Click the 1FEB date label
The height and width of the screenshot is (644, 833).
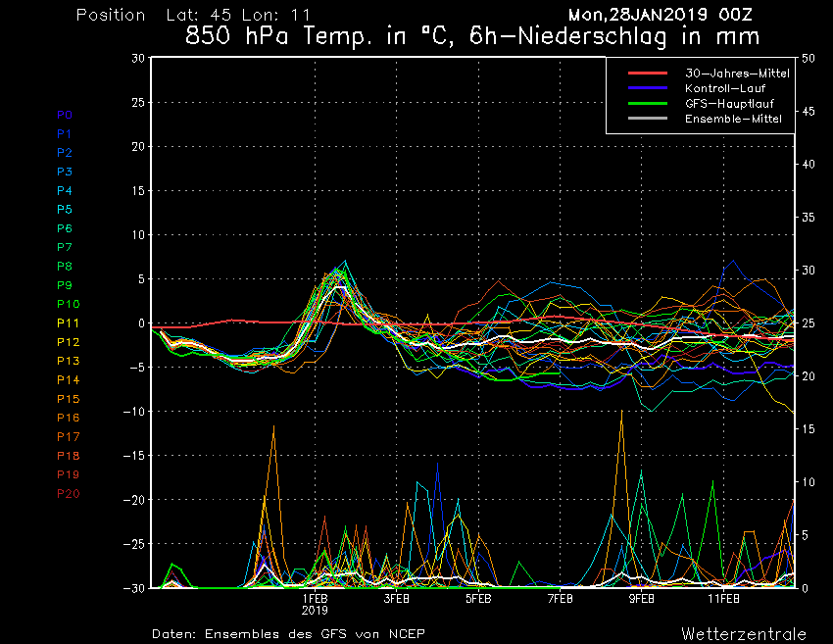pyautogui.click(x=315, y=599)
